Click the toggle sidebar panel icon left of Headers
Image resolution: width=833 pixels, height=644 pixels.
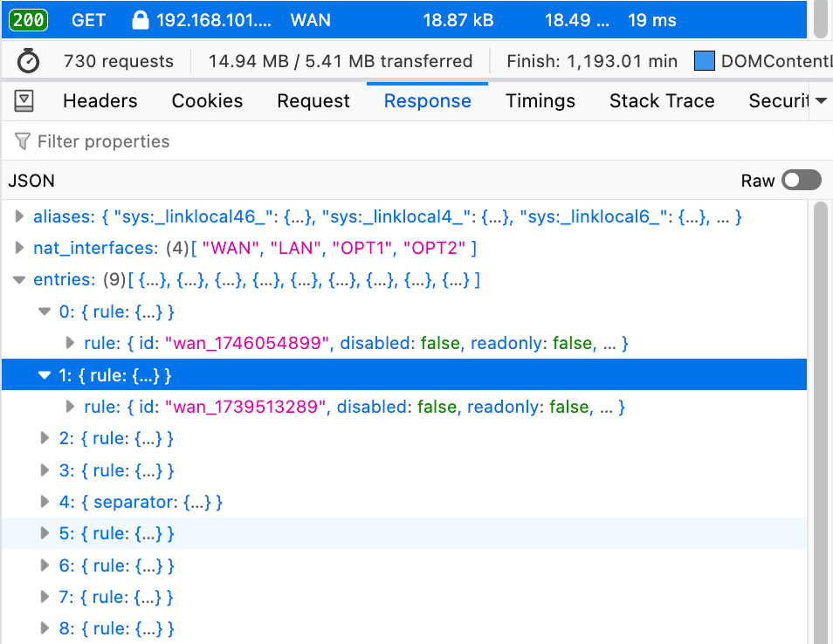(x=24, y=101)
